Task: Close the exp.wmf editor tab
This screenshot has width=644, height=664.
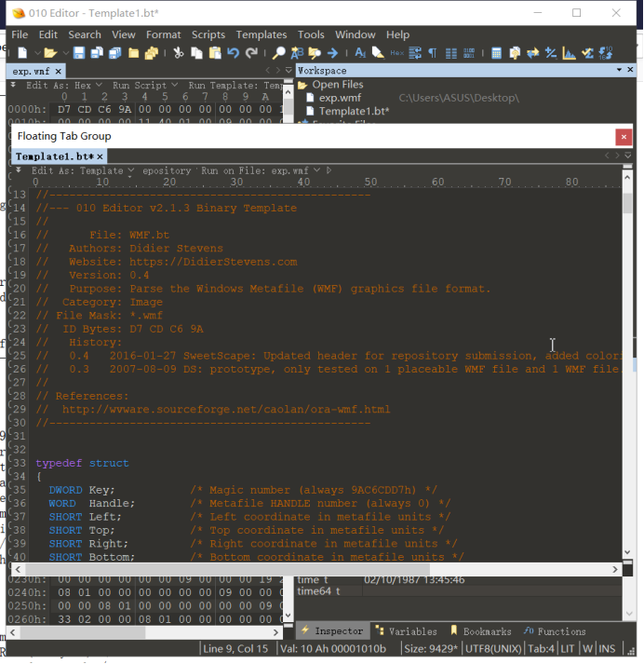Action: [59, 72]
